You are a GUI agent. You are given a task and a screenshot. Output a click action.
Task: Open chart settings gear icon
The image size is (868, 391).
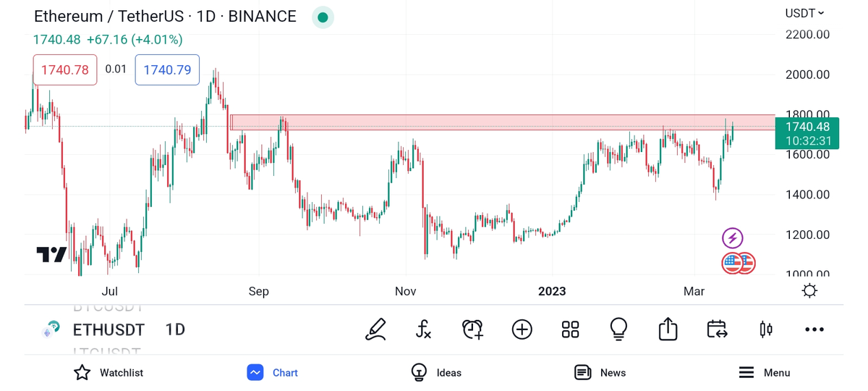tap(809, 291)
